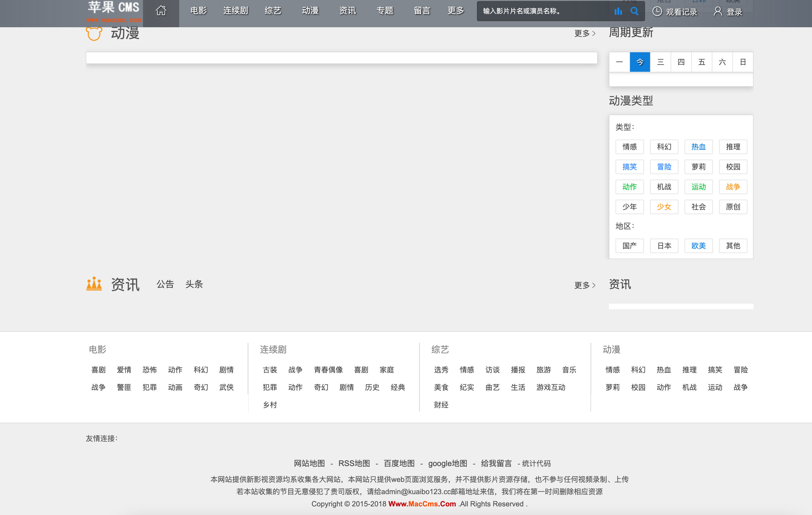Open 观看记录 watch history link

point(681,12)
